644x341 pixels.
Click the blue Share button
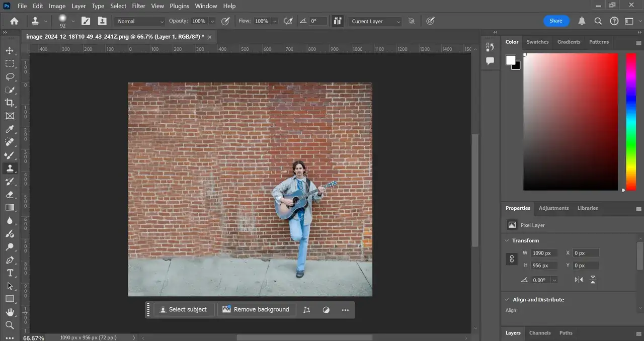pos(556,21)
